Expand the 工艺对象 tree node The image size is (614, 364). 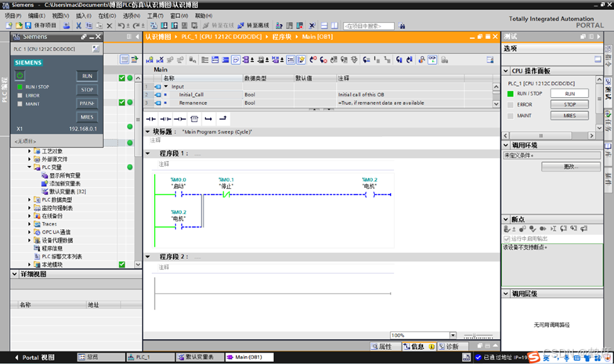(x=29, y=151)
